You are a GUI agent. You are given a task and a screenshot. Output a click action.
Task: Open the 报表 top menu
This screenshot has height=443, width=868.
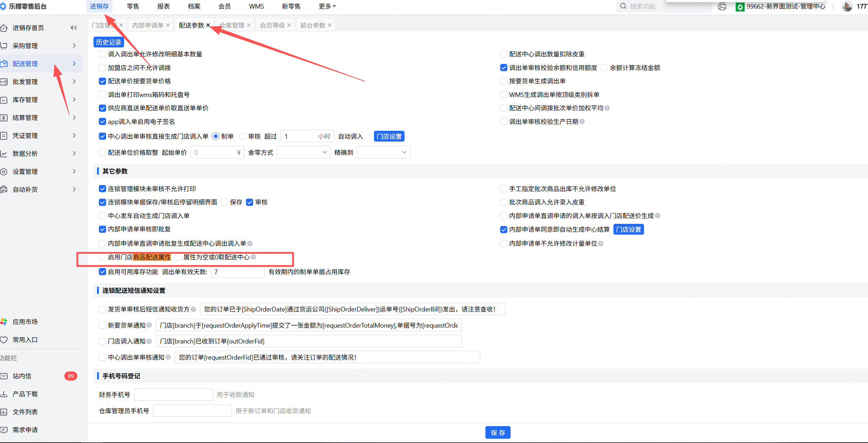164,6
